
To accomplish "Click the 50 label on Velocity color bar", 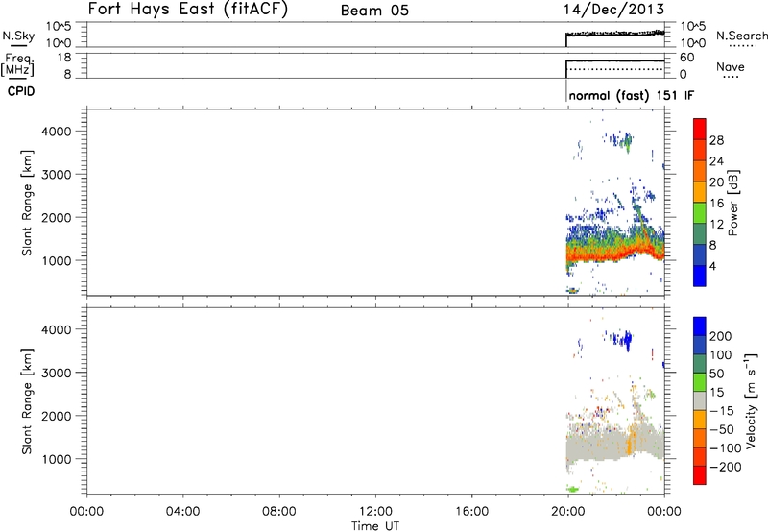I will [716, 374].
